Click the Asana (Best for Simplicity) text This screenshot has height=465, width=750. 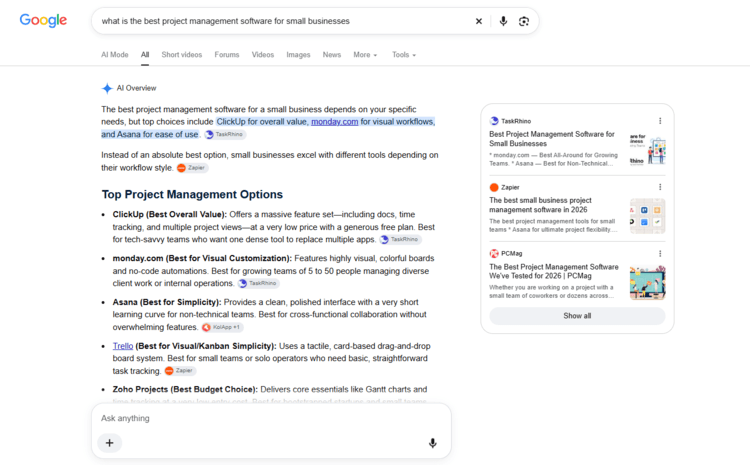(x=167, y=302)
